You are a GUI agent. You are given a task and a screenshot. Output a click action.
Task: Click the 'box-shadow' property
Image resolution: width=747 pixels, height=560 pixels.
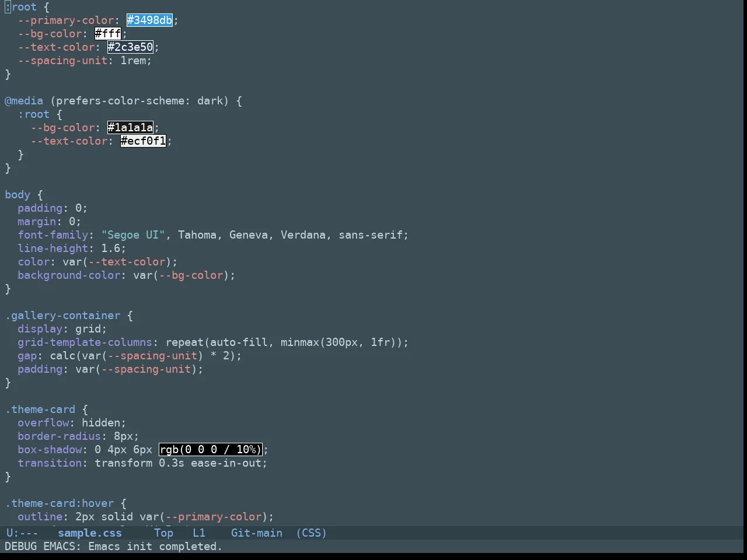coord(50,450)
